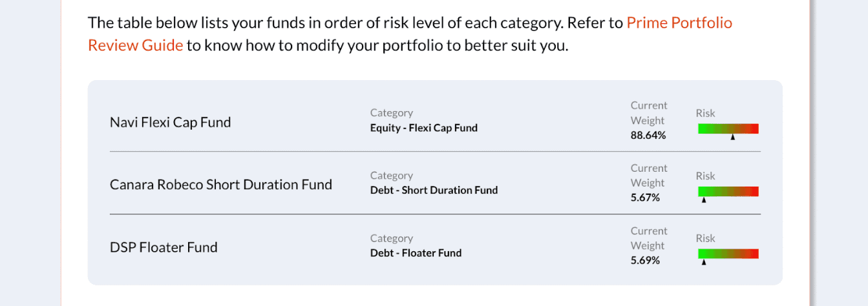Select the Navi Flexi Cap Fund name
Viewport: 868px width, 306px height.
coord(170,122)
